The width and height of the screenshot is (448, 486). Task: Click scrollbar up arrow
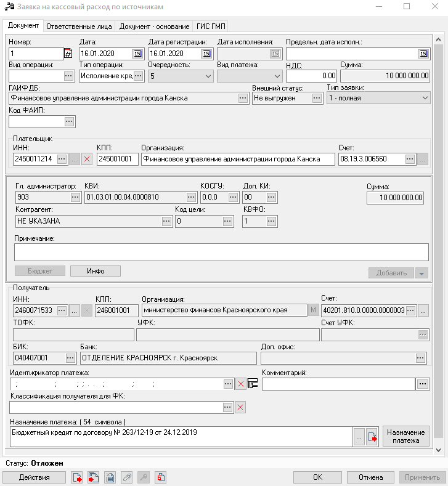[x=438, y=39]
